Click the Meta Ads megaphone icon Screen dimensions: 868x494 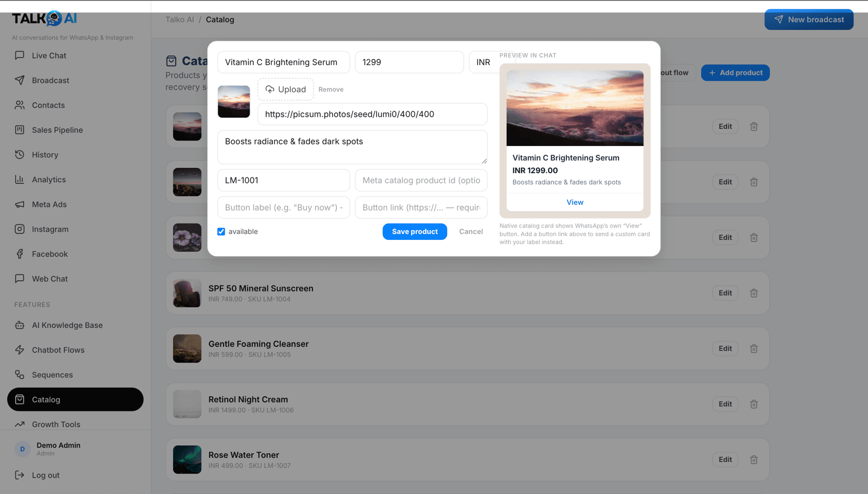20,205
